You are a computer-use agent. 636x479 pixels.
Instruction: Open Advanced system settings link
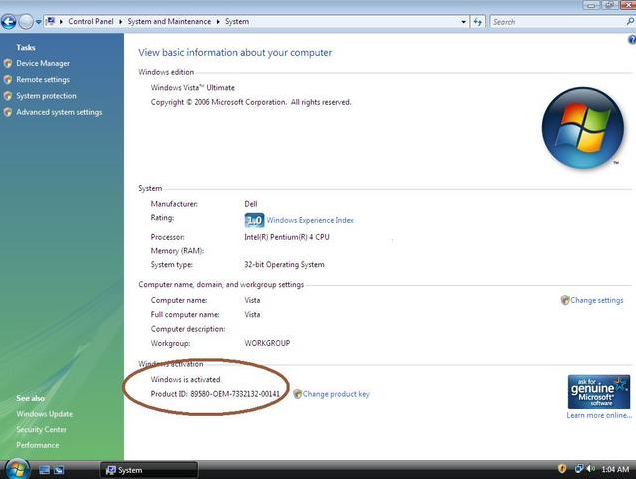(59, 112)
